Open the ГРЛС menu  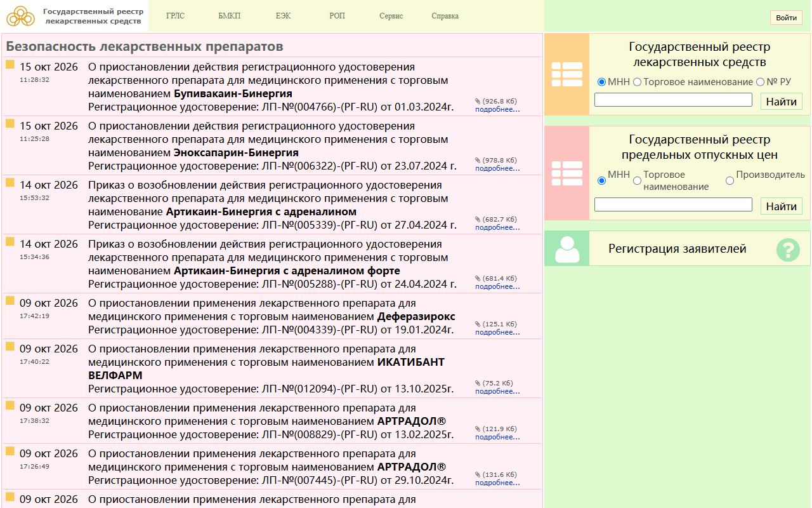tap(175, 16)
